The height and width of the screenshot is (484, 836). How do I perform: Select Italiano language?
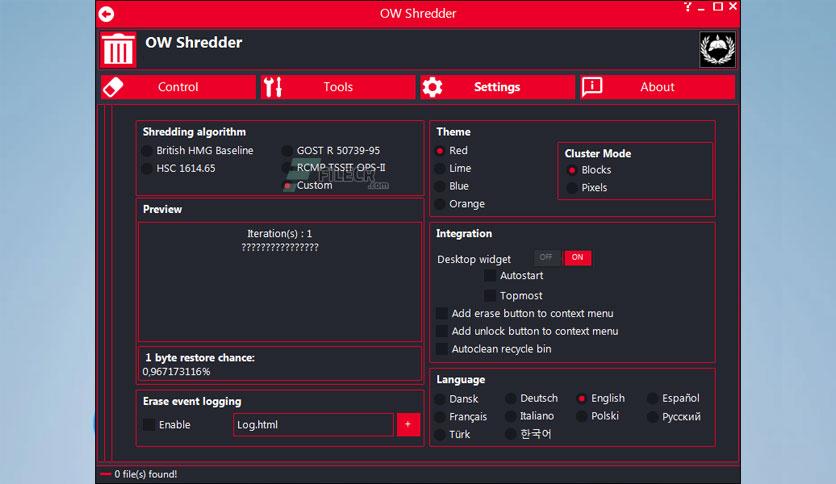click(x=530, y=416)
